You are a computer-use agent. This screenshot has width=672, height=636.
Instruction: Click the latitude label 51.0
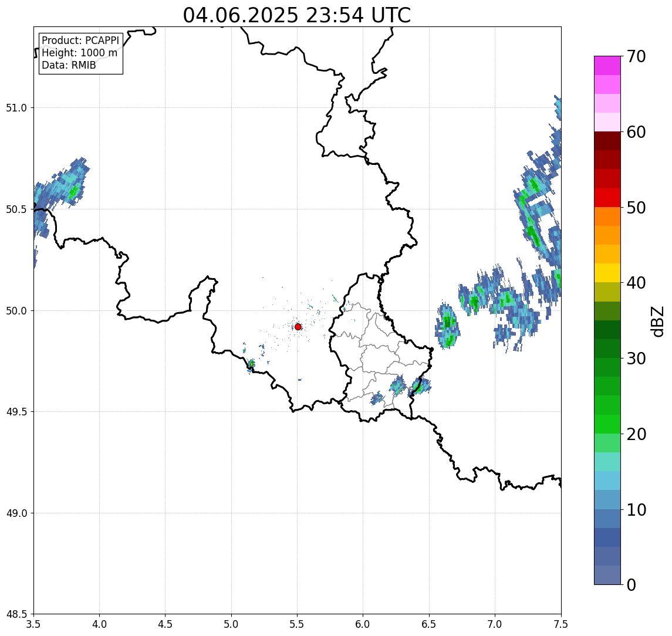[16, 108]
